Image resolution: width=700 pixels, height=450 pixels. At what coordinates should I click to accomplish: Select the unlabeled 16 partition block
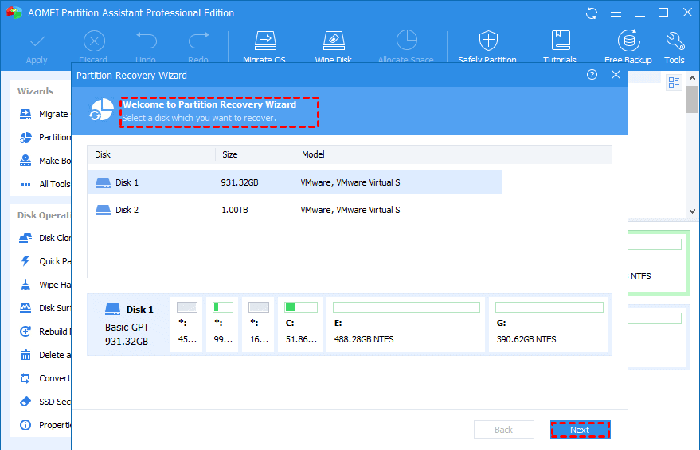click(x=258, y=325)
